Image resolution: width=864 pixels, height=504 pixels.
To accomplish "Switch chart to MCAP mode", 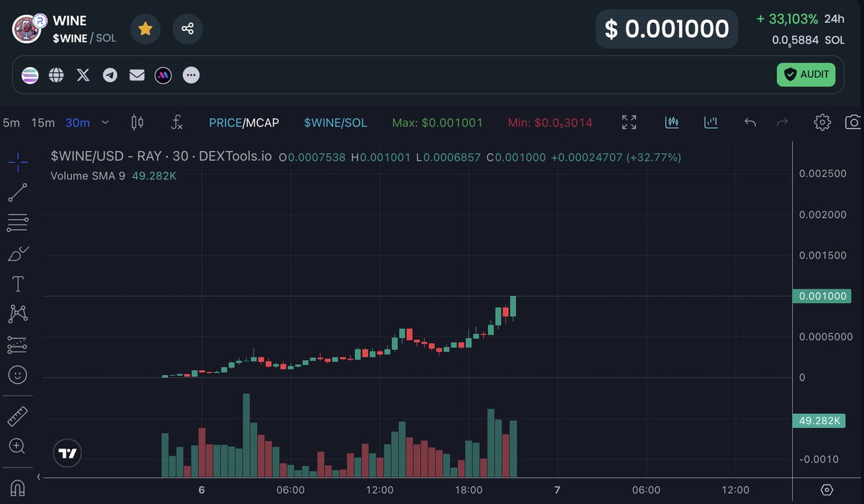I will [x=262, y=122].
